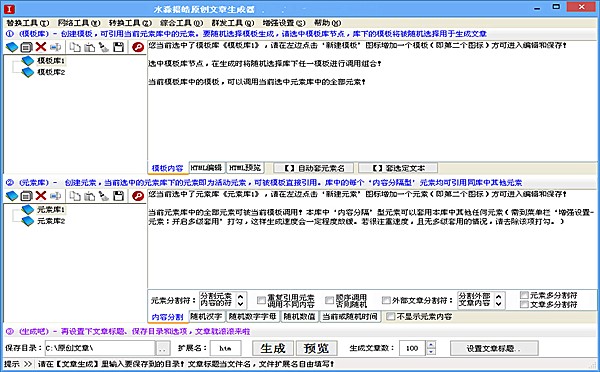The height and width of the screenshot is (372, 600).
Task: Click the save floppy icon in the element toolbar
Action: (119, 196)
